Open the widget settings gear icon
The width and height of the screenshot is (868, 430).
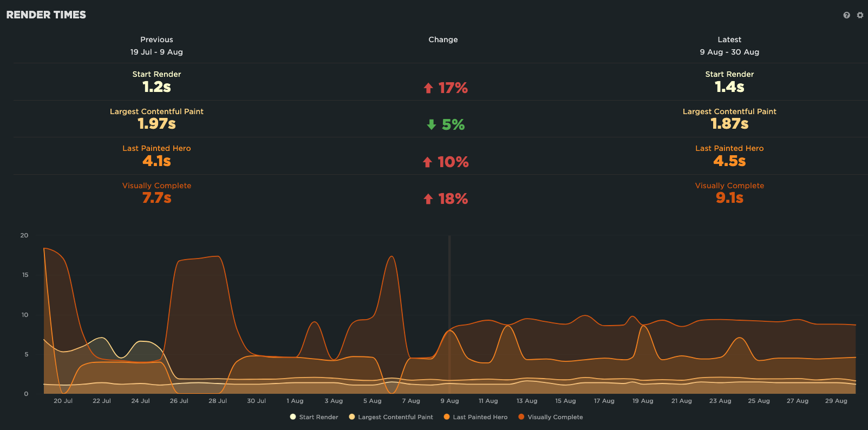(x=860, y=15)
